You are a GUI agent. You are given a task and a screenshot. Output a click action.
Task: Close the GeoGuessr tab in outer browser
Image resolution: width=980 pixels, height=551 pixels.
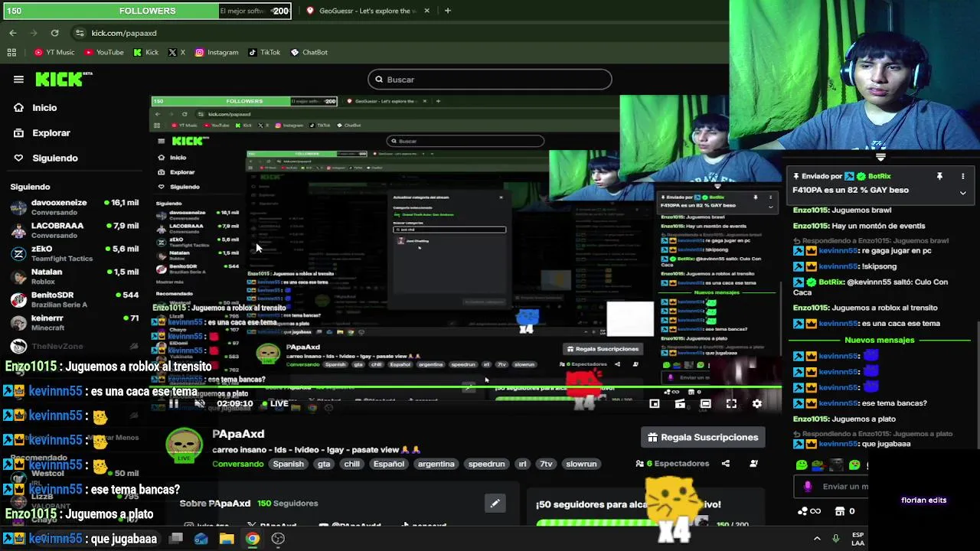tap(426, 11)
